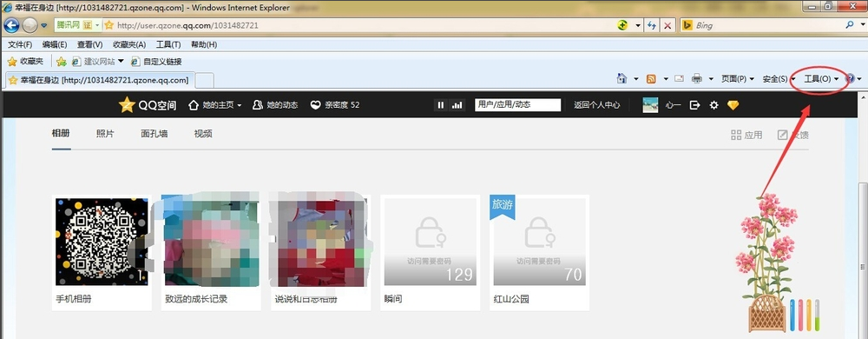Expand the RSS feeds dropdown arrow
The width and height of the screenshot is (868, 339).
tap(666, 79)
